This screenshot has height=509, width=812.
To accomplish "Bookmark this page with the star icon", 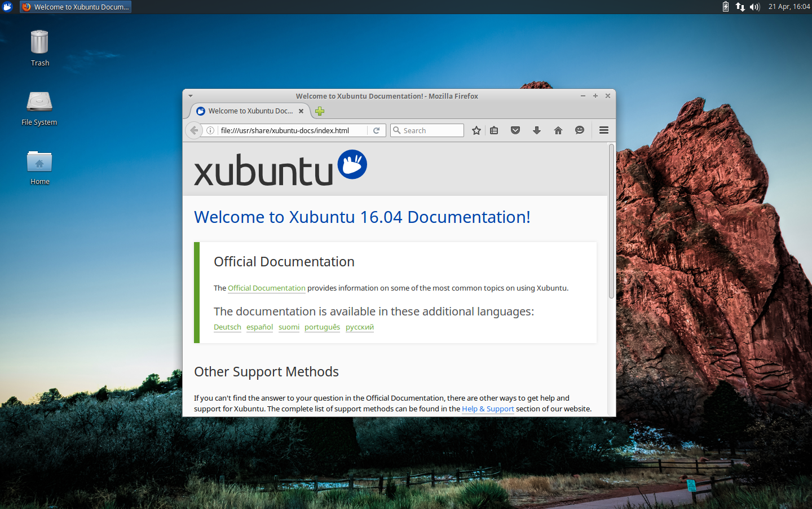I will pyautogui.click(x=476, y=130).
